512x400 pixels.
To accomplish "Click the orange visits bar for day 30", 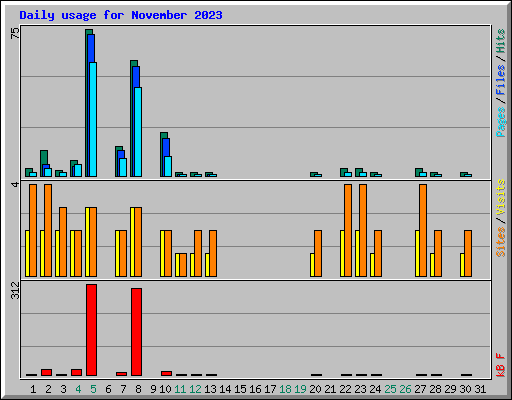I will pos(468,253).
